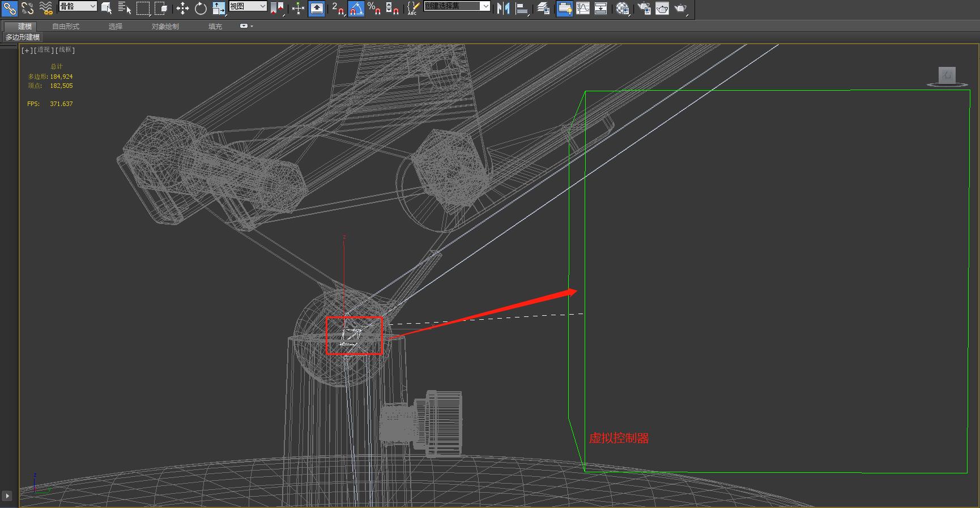Toggle the Angle Snap button
Viewport: 980px width, 508px height.
[356, 8]
